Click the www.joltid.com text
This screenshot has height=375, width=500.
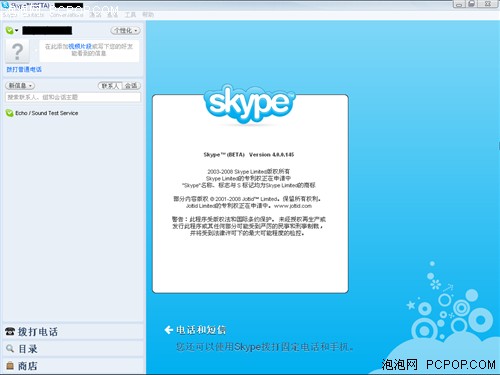[293, 206]
